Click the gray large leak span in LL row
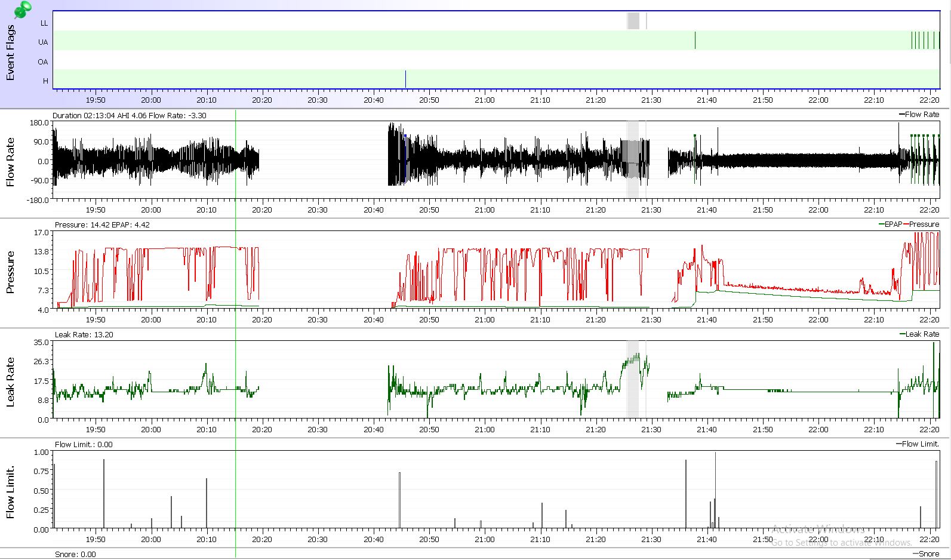This screenshot has height=560, width=951. [x=633, y=20]
